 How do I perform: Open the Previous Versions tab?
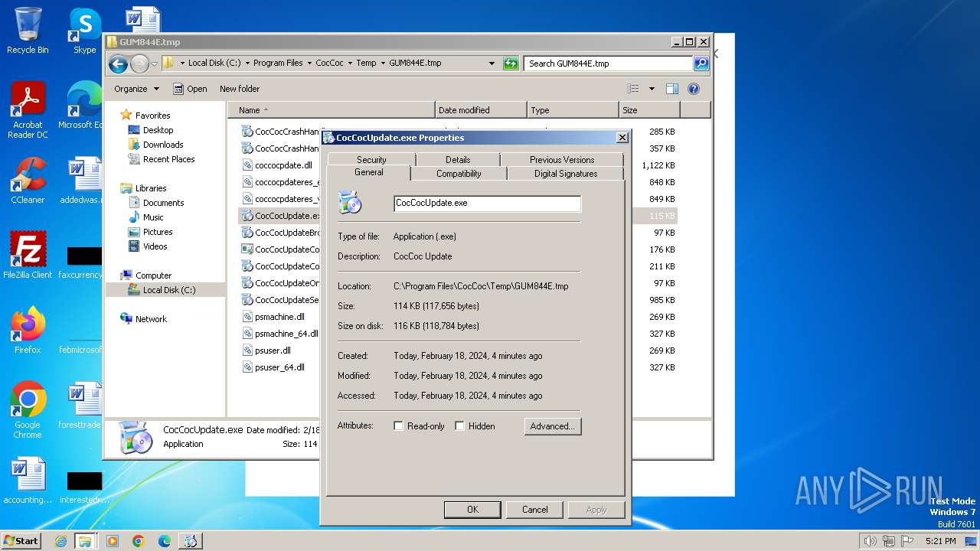(x=562, y=160)
